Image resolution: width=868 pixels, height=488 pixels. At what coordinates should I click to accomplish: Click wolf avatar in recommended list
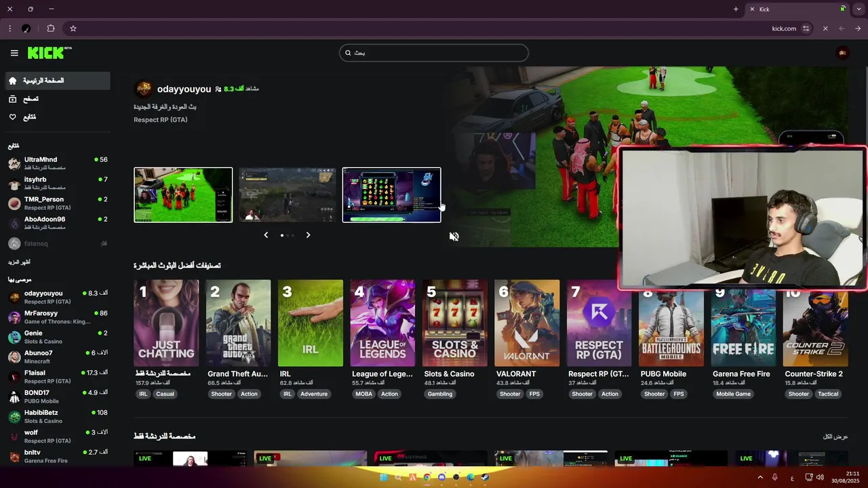pyautogui.click(x=14, y=436)
